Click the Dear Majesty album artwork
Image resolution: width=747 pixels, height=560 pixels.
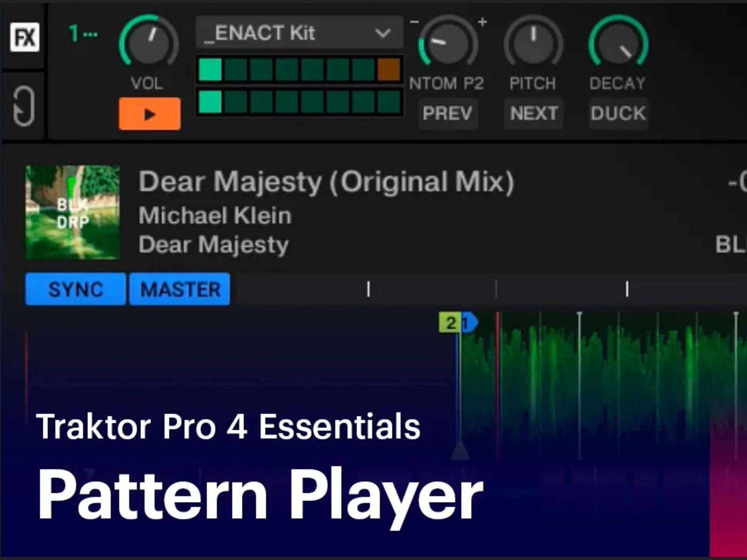coord(72,212)
